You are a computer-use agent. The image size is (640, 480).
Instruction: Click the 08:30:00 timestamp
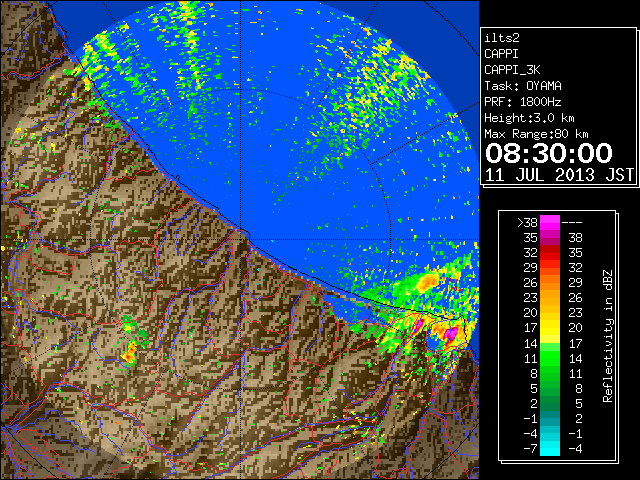point(549,153)
